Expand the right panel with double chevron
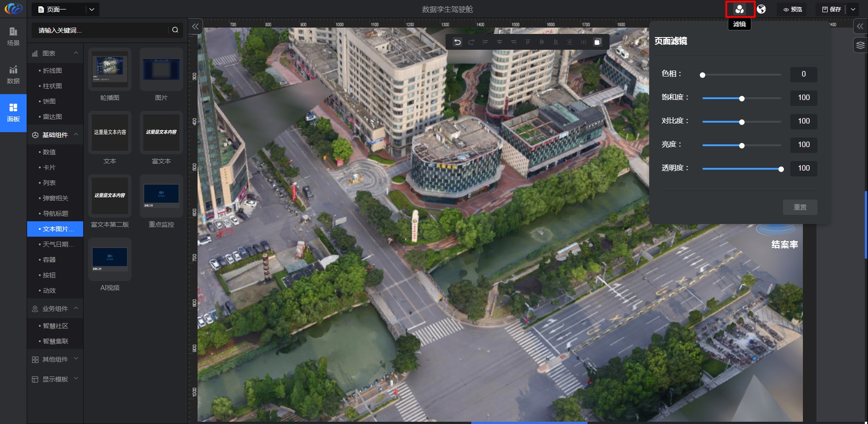Viewport: 868px width, 424px height. pos(860,27)
